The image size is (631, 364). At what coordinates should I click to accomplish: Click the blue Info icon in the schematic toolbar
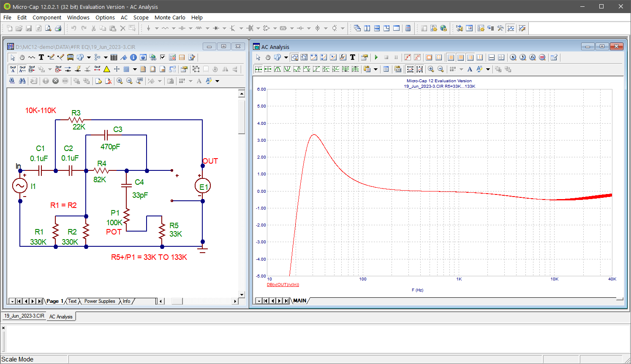coord(133,57)
